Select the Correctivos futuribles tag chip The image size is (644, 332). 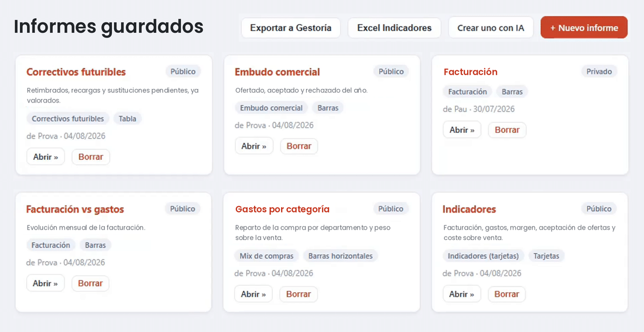click(68, 119)
